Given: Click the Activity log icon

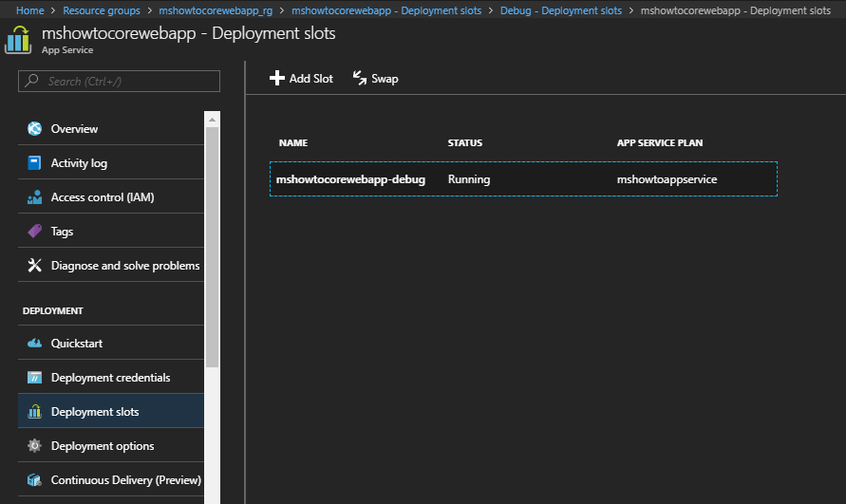Looking at the screenshot, I should tap(34, 162).
